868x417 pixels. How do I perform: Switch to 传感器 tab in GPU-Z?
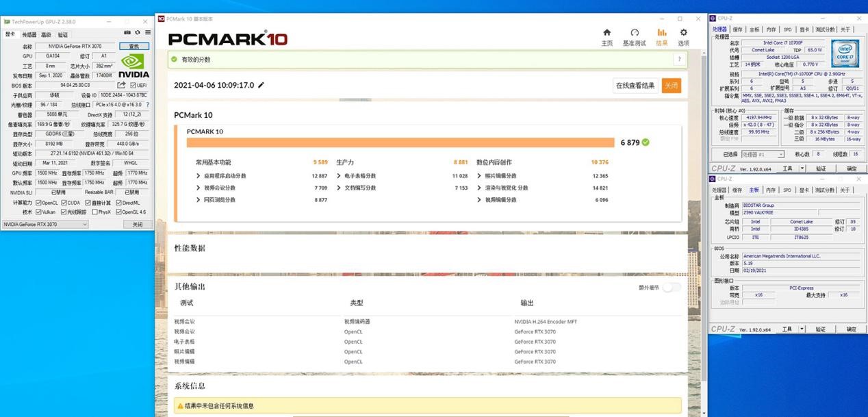(29, 34)
